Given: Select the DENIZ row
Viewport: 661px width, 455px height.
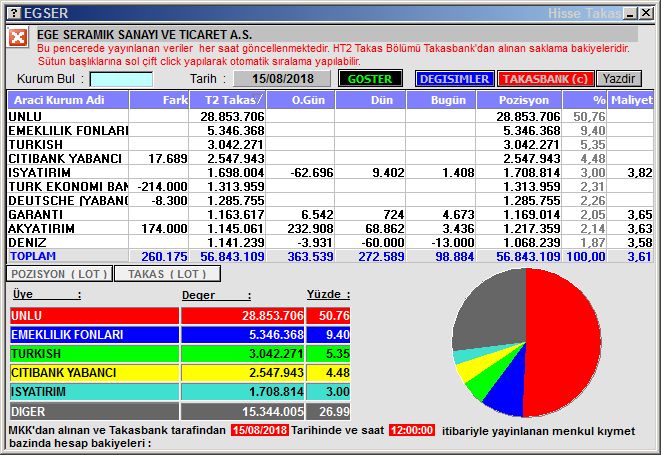Looking at the screenshot, I should pyautogui.click(x=330, y=242).
